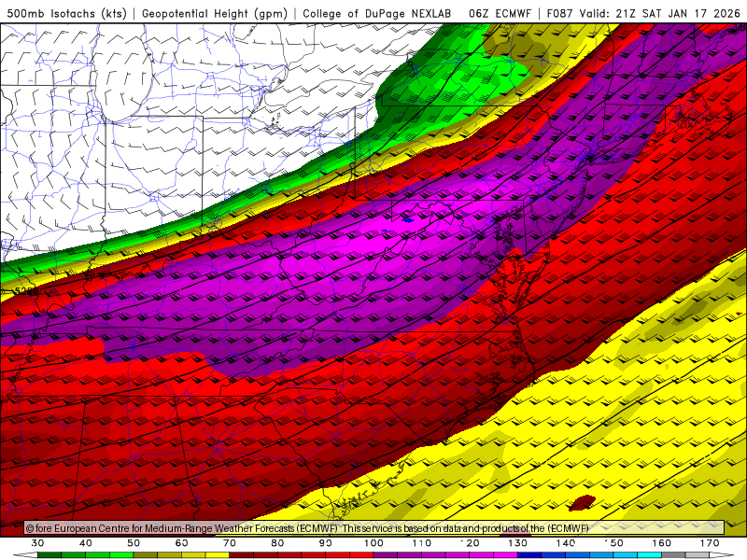
Task: Click the bright green swatch left of 50
Action: pyautogui.click(x=121, y=555)
